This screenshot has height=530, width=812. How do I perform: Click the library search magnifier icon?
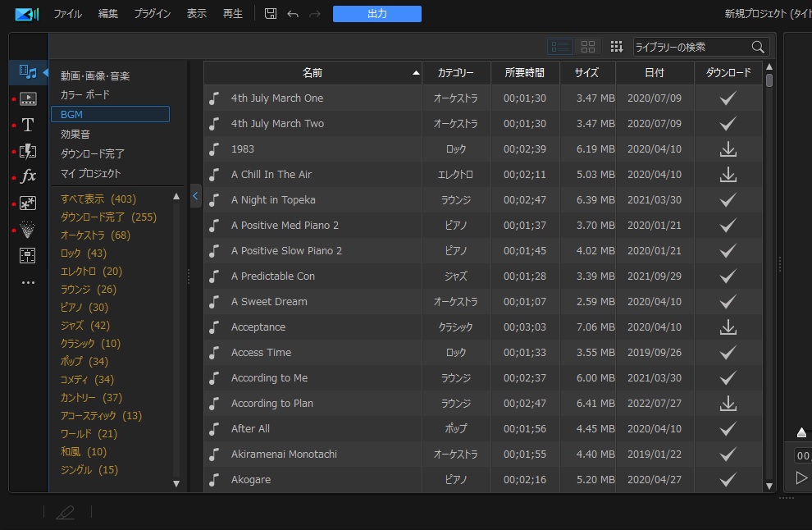pos(758,47)
